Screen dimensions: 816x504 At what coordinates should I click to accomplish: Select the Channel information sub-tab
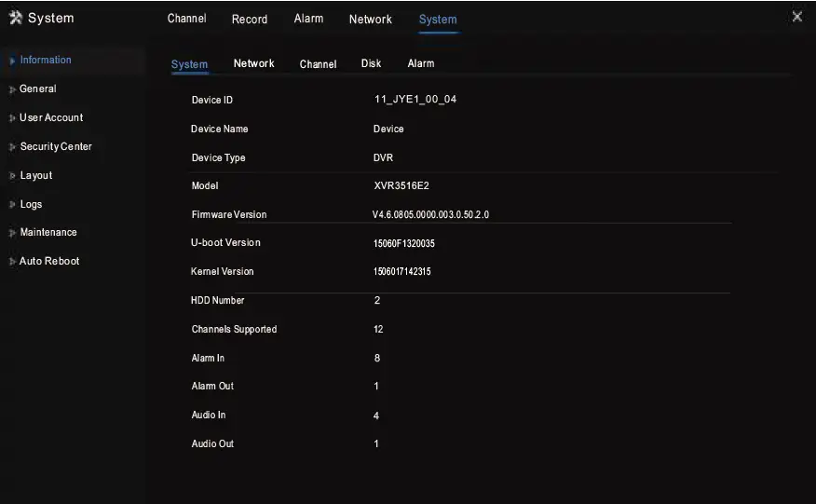click(318, 64)
